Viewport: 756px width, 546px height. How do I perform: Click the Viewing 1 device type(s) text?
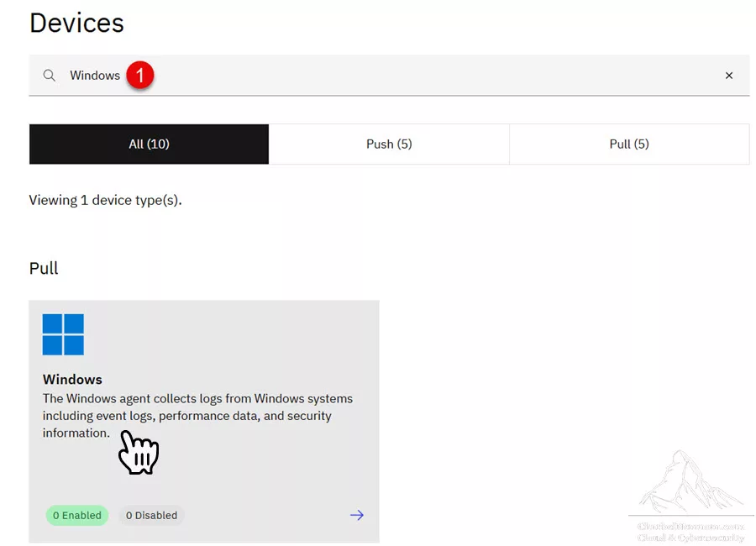pyautogui.click(x=105, y=200)
